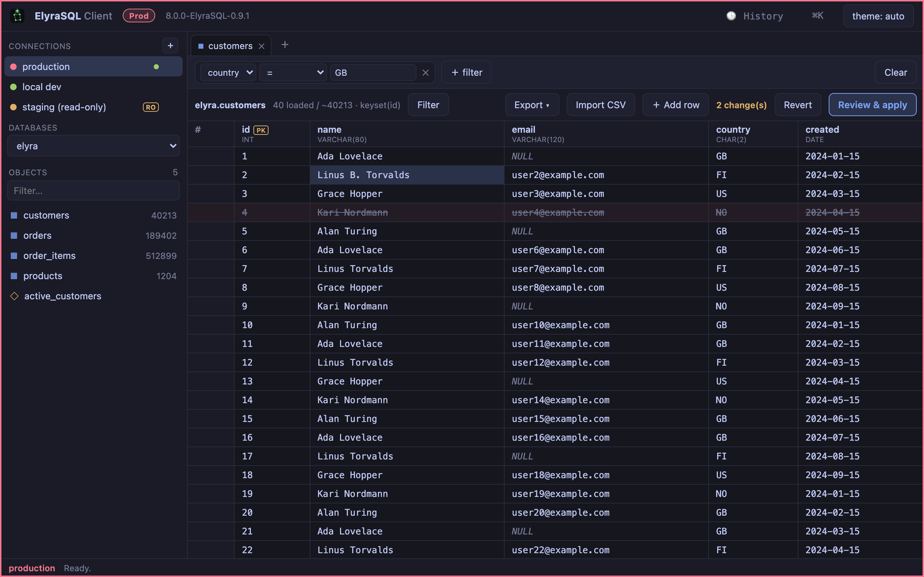Open a new tab with plus icon
This screenshot has width=924, height=577.
(285, 45)
